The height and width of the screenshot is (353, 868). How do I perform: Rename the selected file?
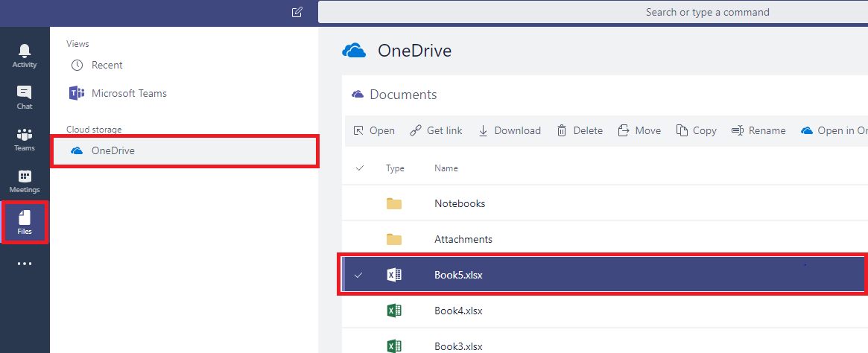click(758, 130)
